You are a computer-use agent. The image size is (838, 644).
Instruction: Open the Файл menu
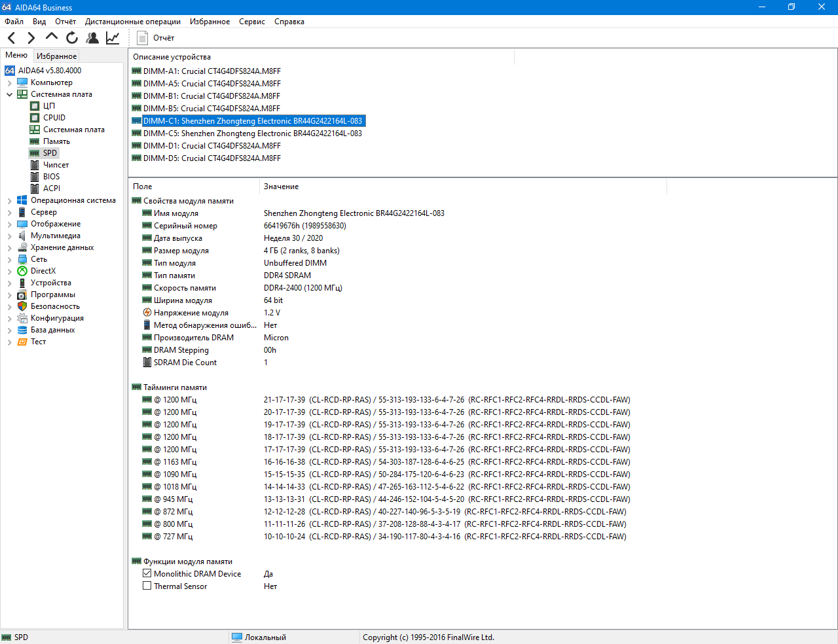point(14,22)
